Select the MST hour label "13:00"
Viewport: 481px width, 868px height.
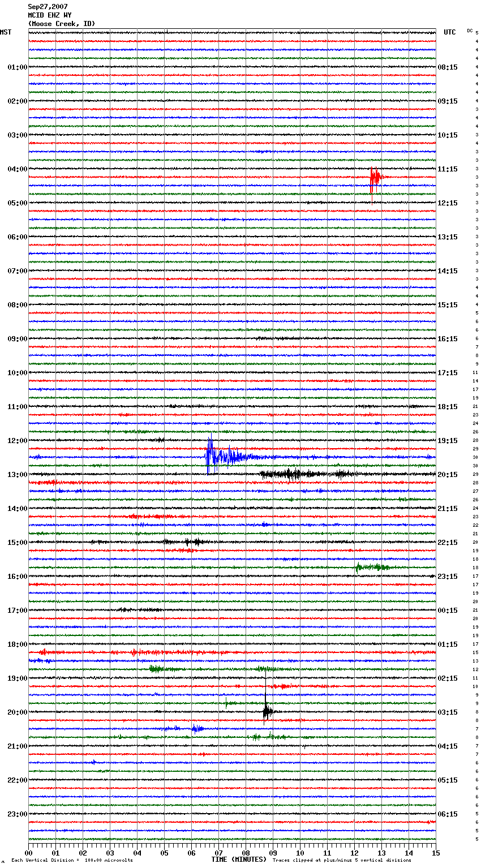(x=18, y=475)
